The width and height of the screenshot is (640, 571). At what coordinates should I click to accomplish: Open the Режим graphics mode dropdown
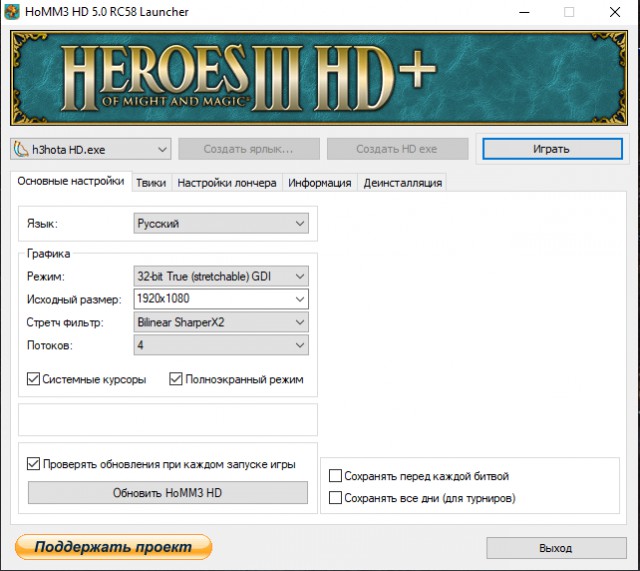[221, 276]
